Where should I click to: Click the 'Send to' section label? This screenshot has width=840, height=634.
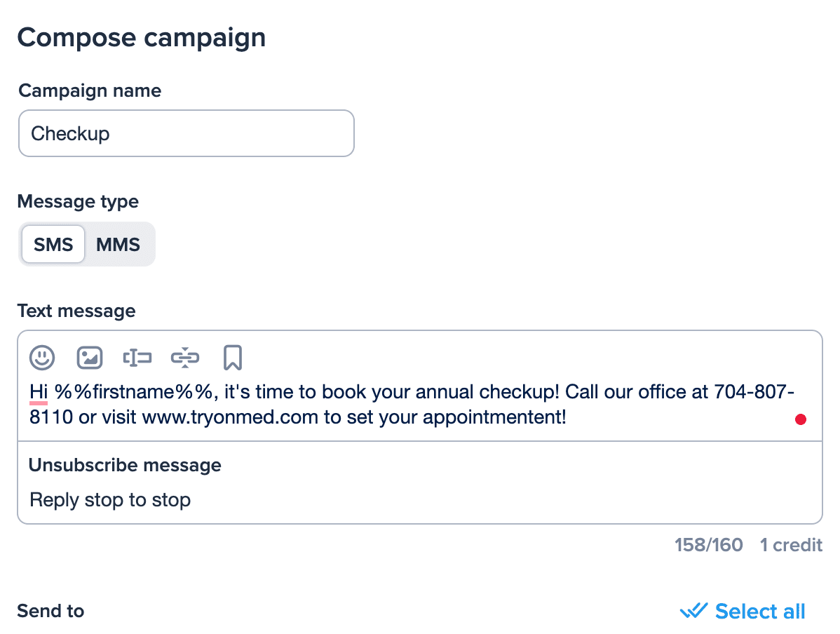click(x=50, y=611)
